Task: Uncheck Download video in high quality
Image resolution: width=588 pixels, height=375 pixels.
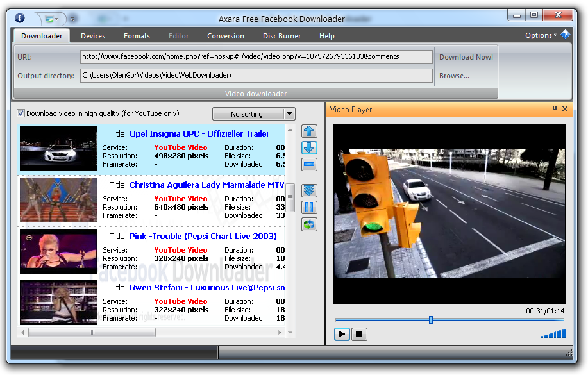Action: (21, 113)
